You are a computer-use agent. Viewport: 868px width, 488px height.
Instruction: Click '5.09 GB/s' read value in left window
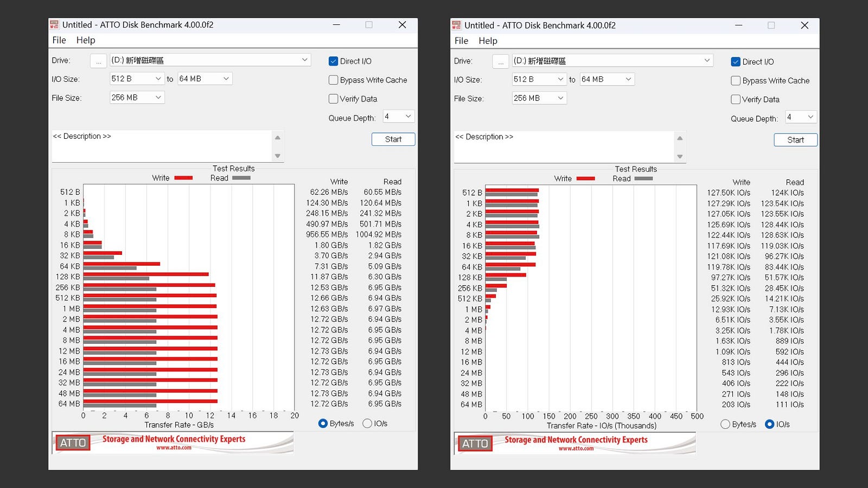385,266
